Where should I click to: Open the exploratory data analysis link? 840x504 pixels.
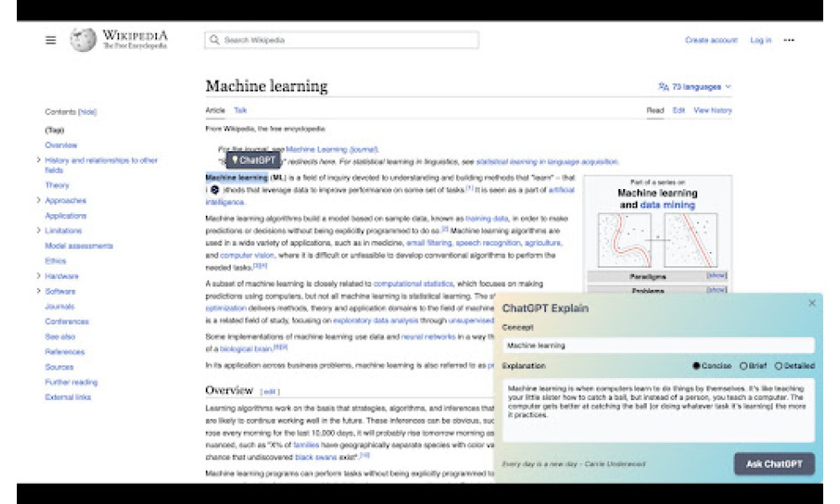coord(375,320)
